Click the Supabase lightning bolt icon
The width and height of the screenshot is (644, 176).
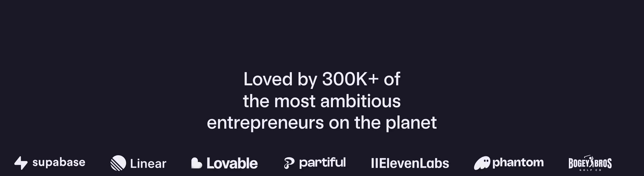pyautogui.click(x=21, y=163)
